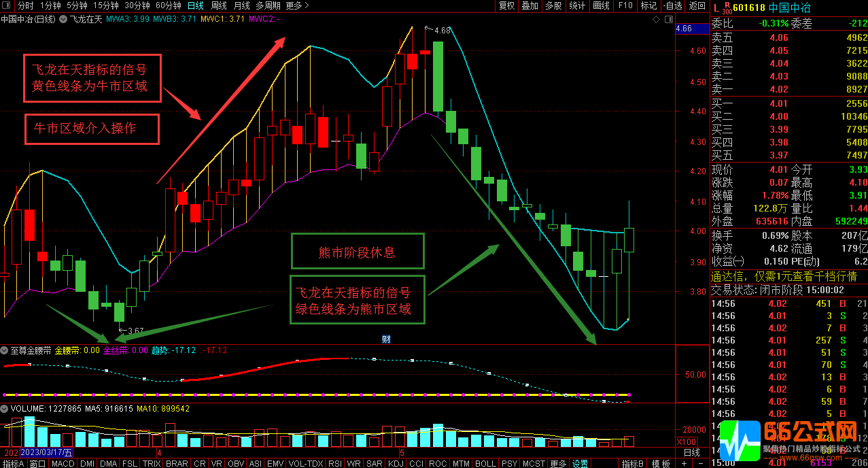Image resolution: width=868 pixels, height=468 pixels.
Task: Expand the 飞龙在天 indicator dropdown arrow
Action: (64, 19)
